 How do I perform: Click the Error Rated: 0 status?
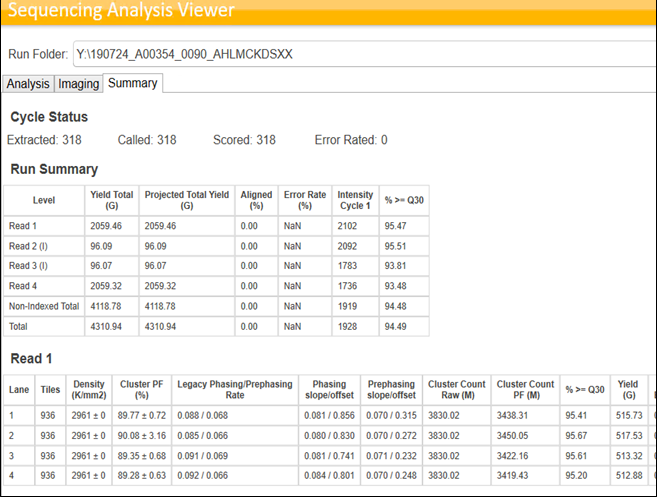click(351, 140)
